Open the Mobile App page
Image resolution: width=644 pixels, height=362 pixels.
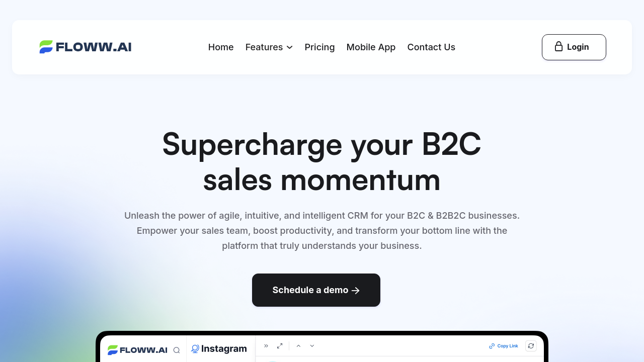coord(371,47)
